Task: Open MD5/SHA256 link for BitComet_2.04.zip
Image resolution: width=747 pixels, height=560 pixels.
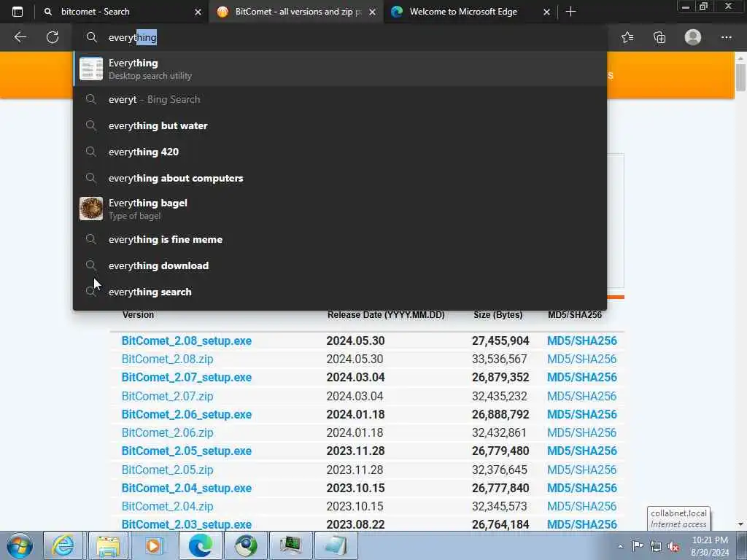Action: click(x=581, y=506)
